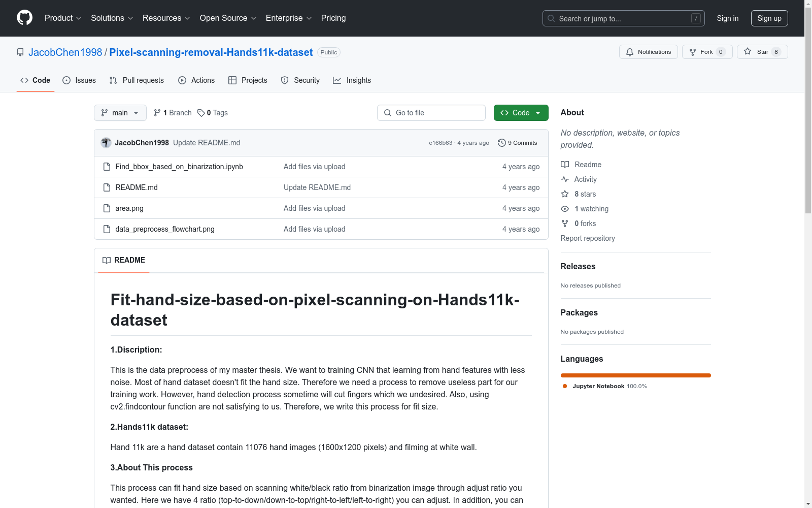The height and width of the screenshot is (508, 812).
Task: Open the data_preprocess_flowchart.png file
Action: tap(165, 229)
